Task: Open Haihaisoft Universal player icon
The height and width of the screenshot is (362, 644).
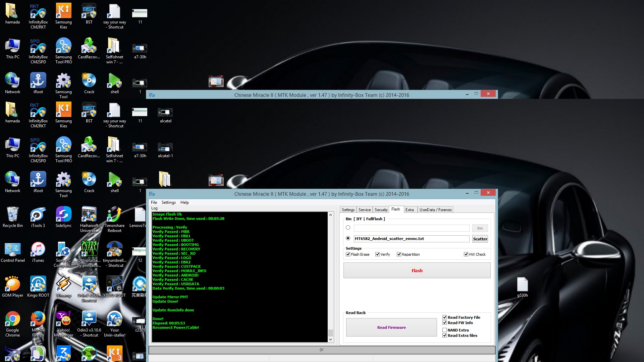Action: tap(89, 220)
